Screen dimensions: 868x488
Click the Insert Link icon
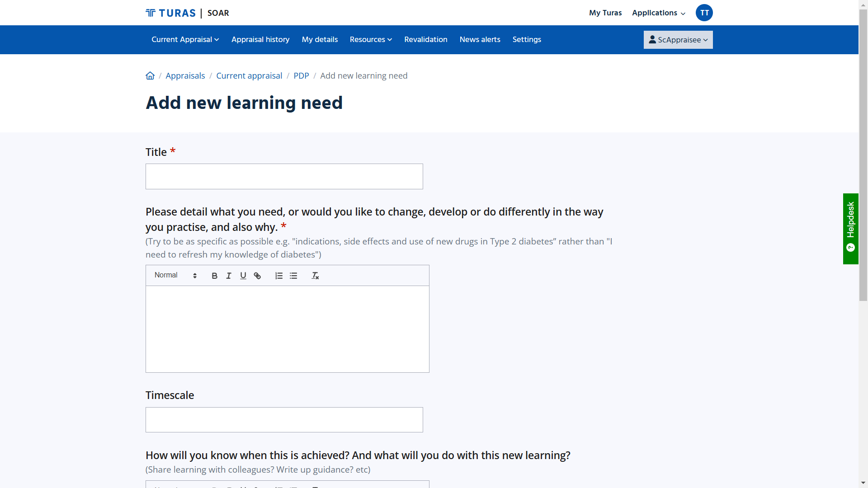coord(258,275)
